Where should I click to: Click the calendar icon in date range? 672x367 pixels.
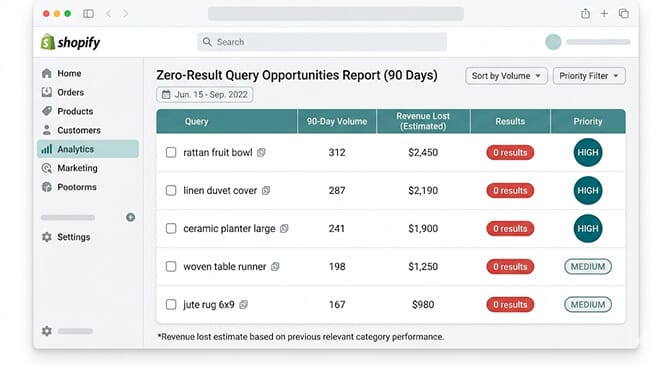pyautogui.click(x=166, y=94)
